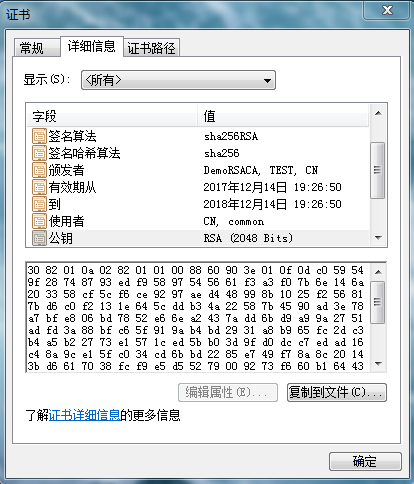The image size is (414, 484).
Task: Click the 复制到文件 button
Action: click(x=337, y=392)
